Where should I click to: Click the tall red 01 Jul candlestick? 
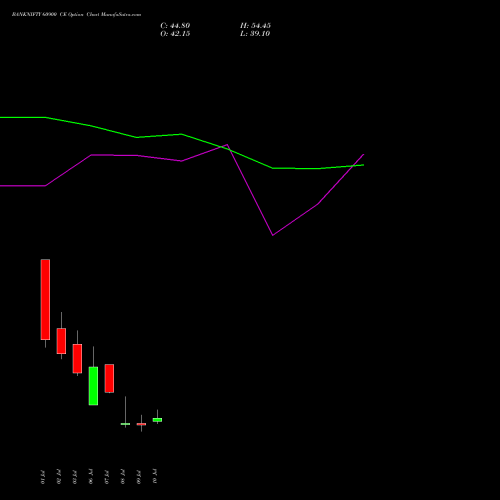[x=45, y=299]
